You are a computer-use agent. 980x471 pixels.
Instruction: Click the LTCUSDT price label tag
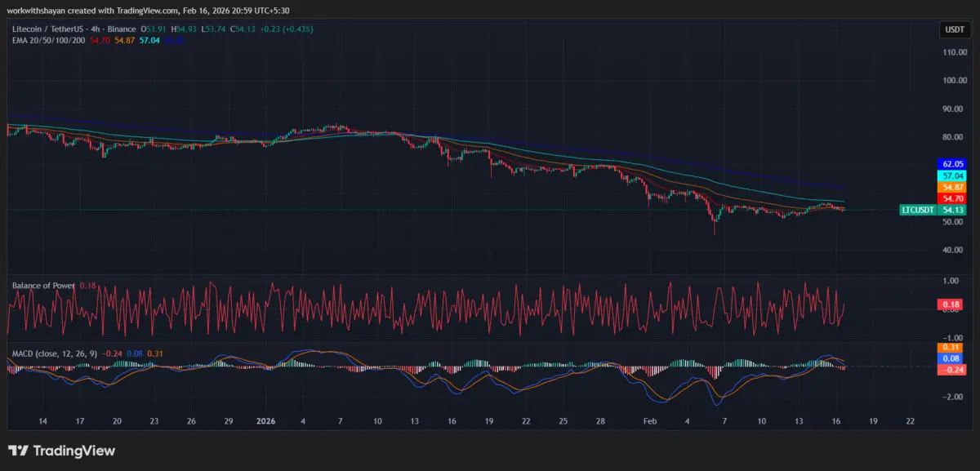point(917,210)
